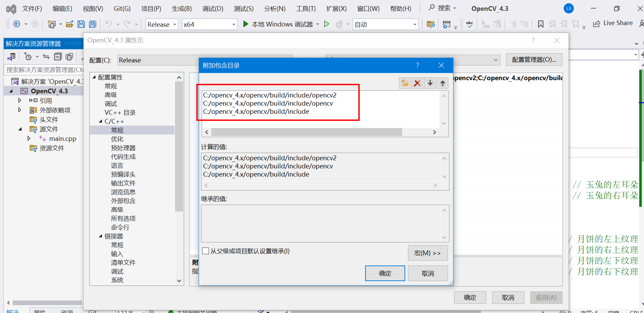644x313 pixels.
Task: Click the Solution Explorer search field
Action: coord(44,70)
